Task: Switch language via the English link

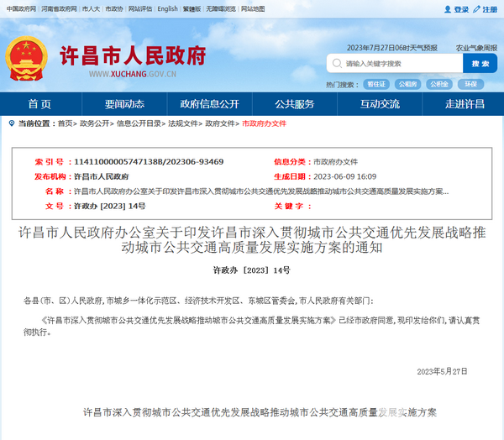Action: (167, 8)
